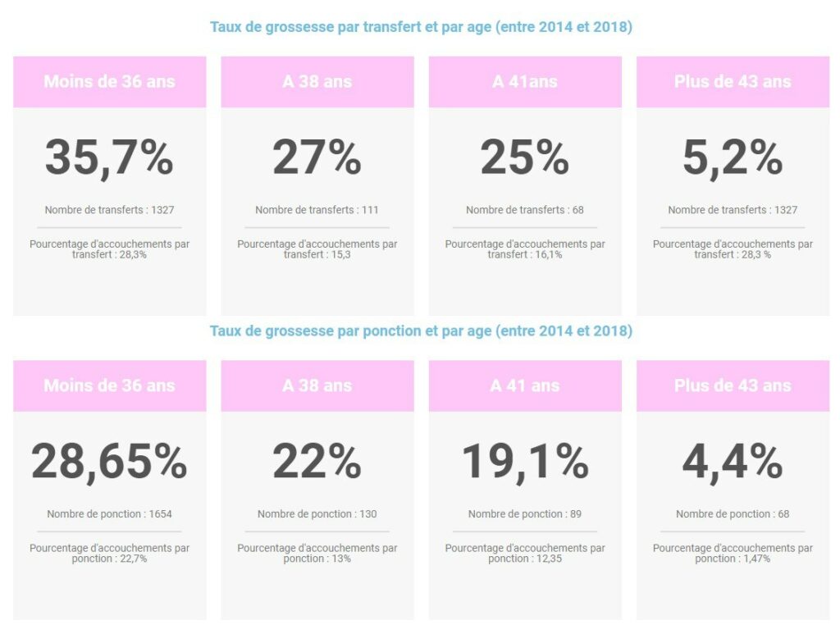Select 'Plus de 43 ans' header in transfert section

tap(733, 81)
